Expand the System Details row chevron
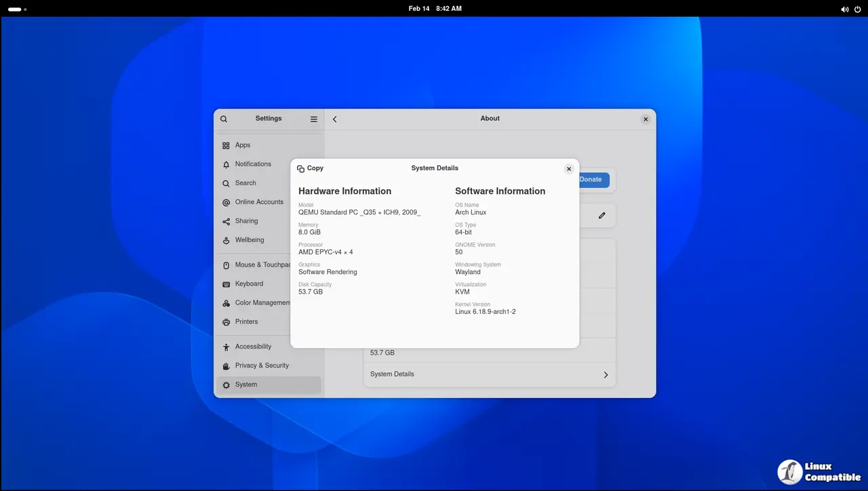This screenshot has width=868, height=491. click(606, 374)
